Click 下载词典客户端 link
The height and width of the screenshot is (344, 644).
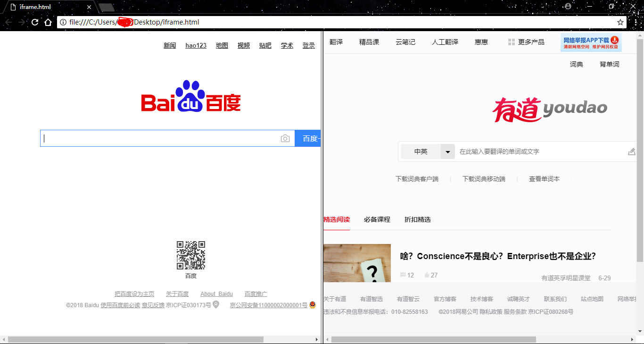(417, 179)
